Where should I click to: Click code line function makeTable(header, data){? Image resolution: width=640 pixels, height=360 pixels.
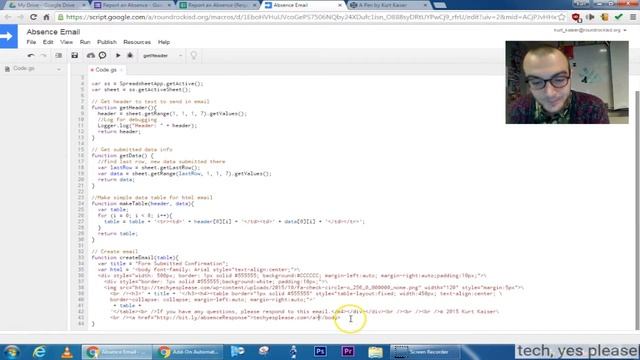point(143,203)
